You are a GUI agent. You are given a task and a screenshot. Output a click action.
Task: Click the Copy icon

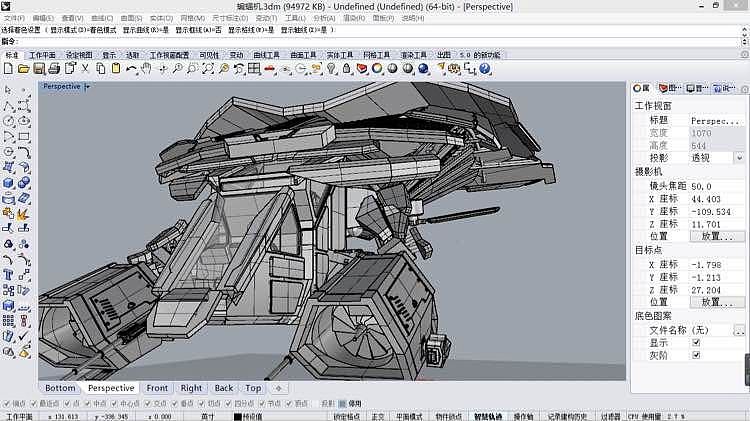(x=100, y=68)
